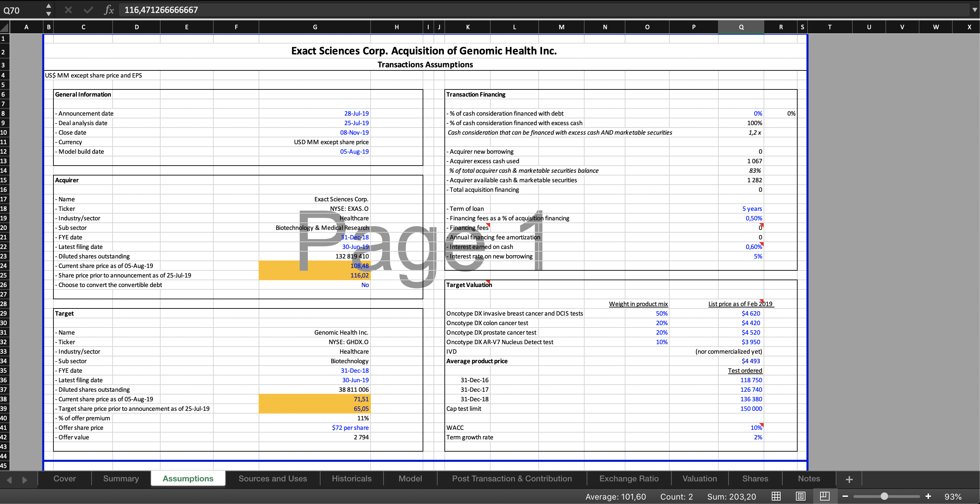Cancel formula entry with the X icon
Screen dimensions: 980x504
click(68, 10)
